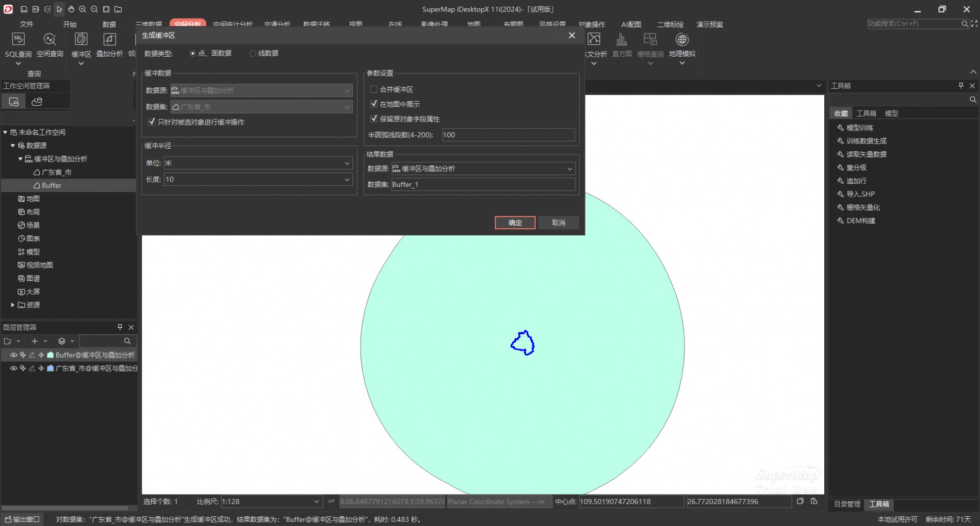This screenshot has height=526, width=980.
Task: Click result 数据集 Buffer_1 field
Action: click(483, 184)
